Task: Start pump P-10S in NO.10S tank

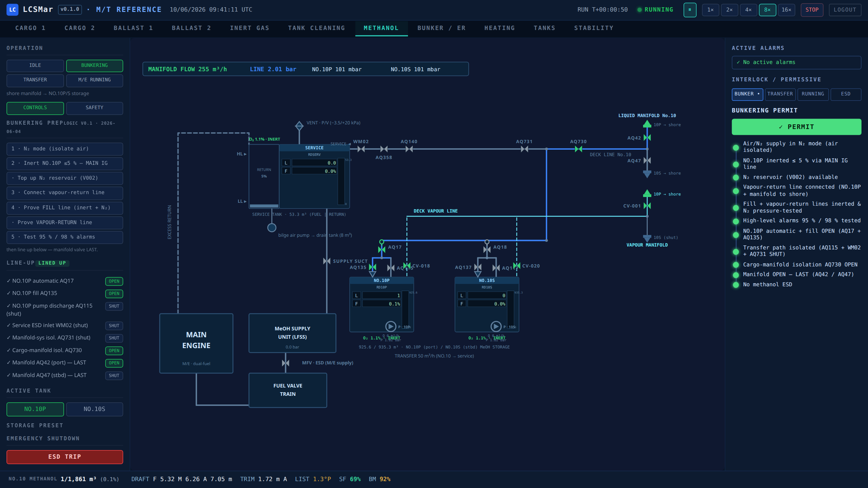Action: tap(496, 326)
